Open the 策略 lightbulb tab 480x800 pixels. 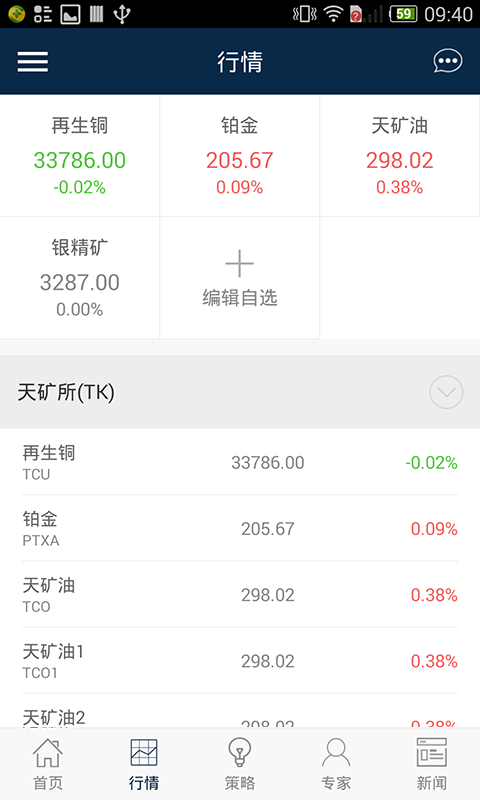(240, 764)
